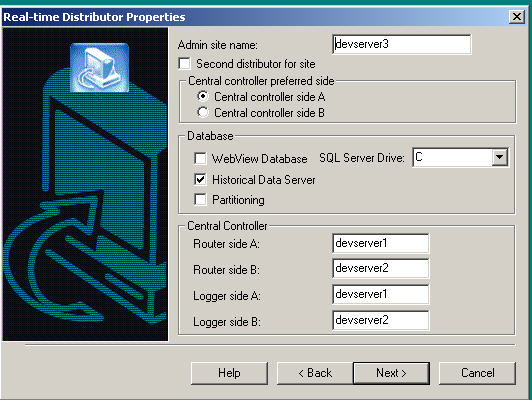Click the SQL Server Drive combo box showing C
532x400 pixels.
[460, 157]
